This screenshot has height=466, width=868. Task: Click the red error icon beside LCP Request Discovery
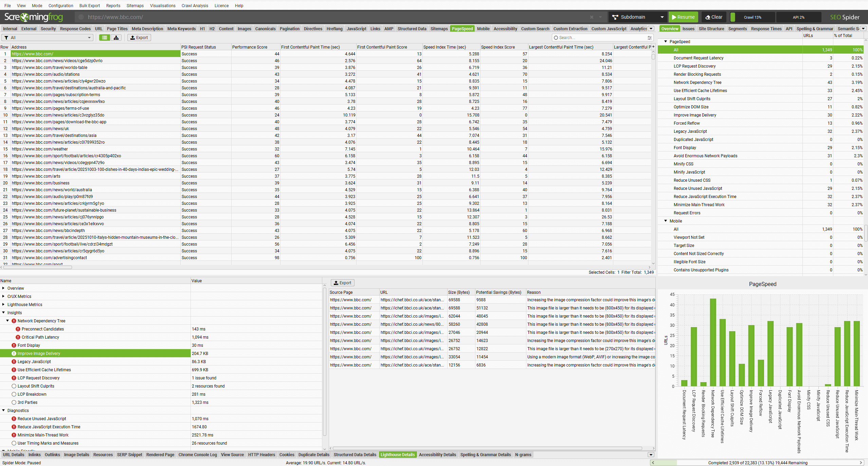(14, 378)
